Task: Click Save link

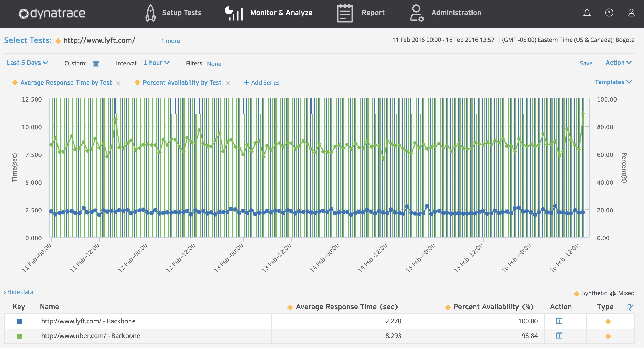Action: point(586,63)
